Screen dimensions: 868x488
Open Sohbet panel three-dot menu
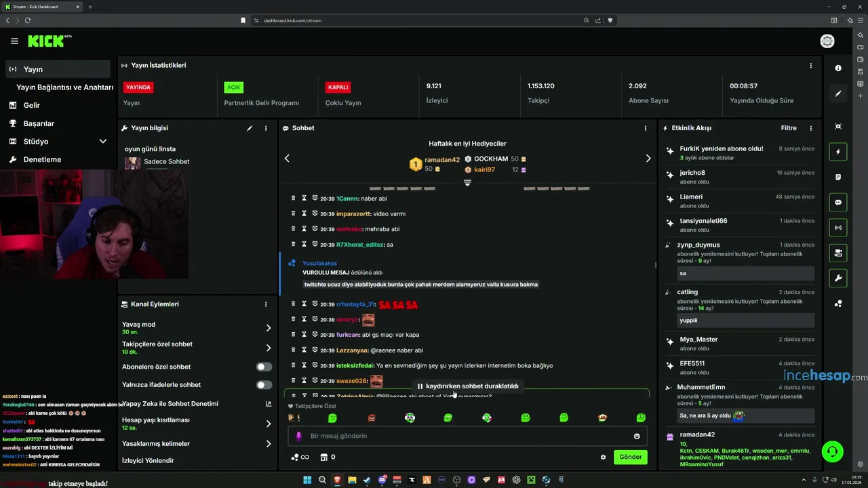(645, 128)
